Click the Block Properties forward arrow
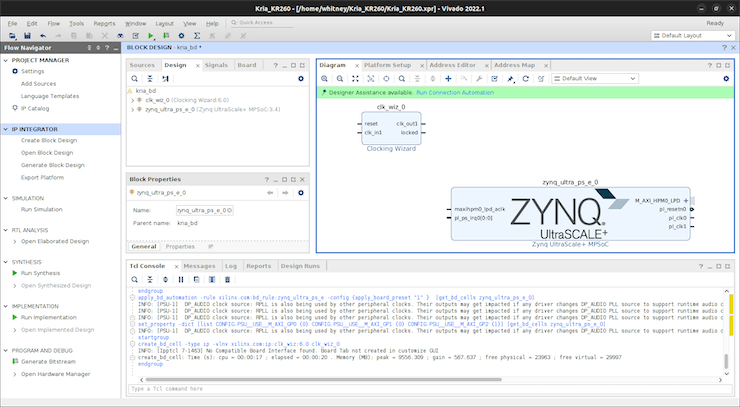 pyautogui.click(x=285, y=193)
